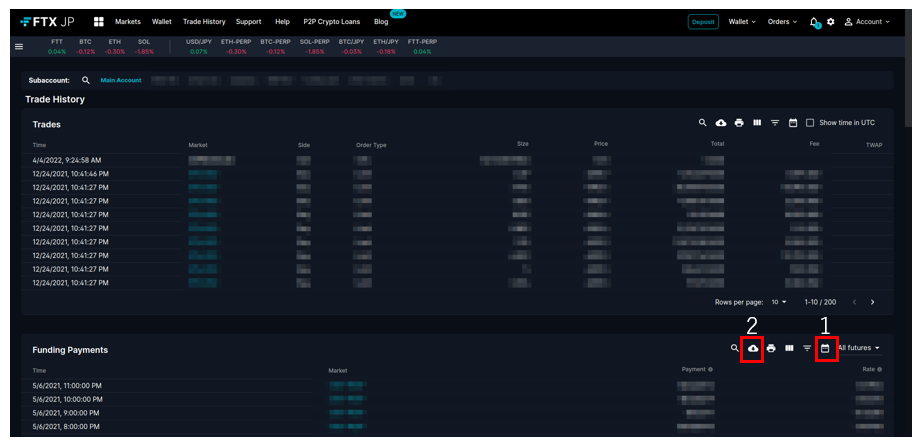Viewport: 919px width, 444px height.
Task: Select trade row 4/4/2022, 9:24:58 AM
Action: click(457, 160)
